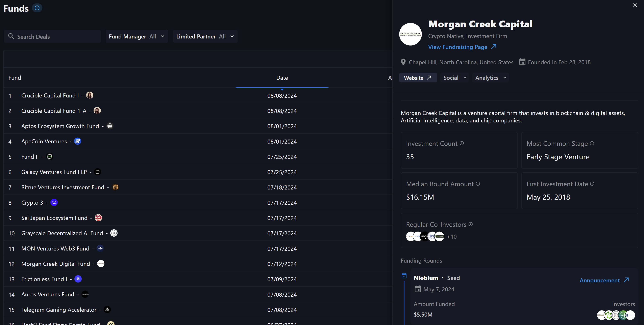Screen dimensions: 644x325
Task: Select the ApeCoin Ventures fund name
Action: tap(44, 141)
